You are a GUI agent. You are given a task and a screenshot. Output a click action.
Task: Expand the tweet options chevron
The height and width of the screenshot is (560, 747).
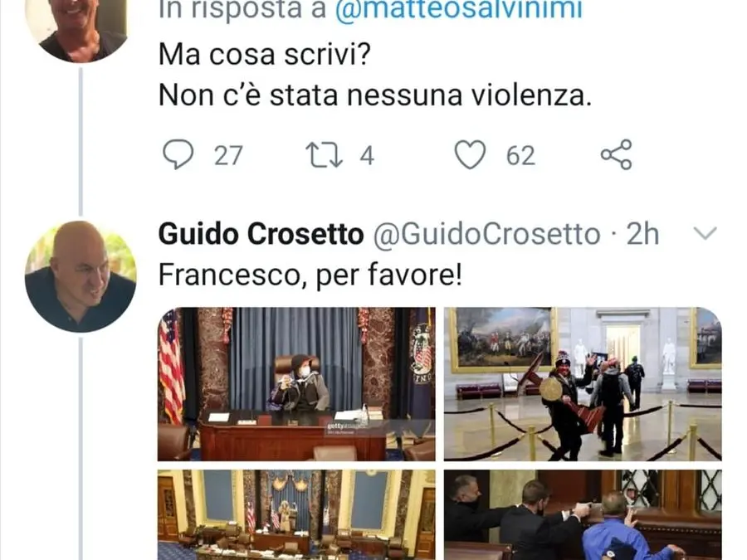click(x=705, y=233)
